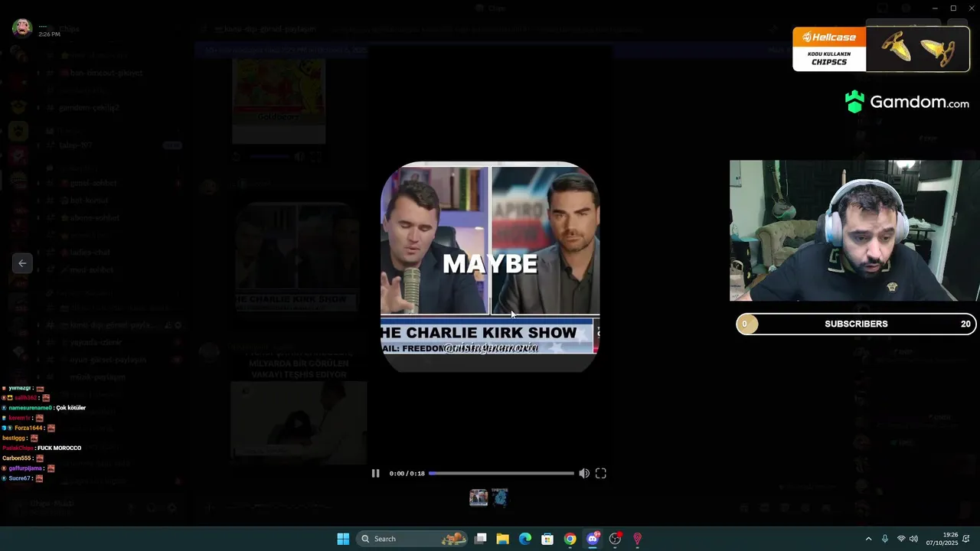
Task: Select the first attachment thumbnail below the video
Action: (x=479, y=497)
